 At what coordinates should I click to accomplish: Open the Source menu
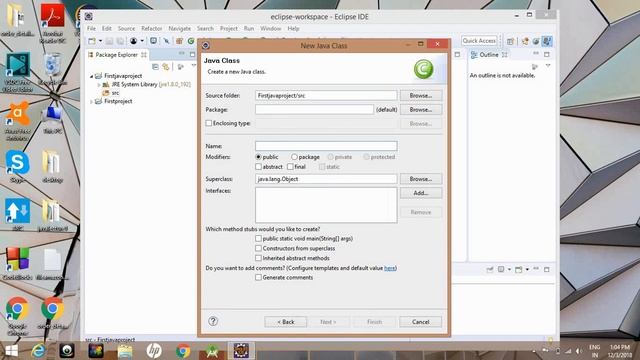click(x=126, y=29)
